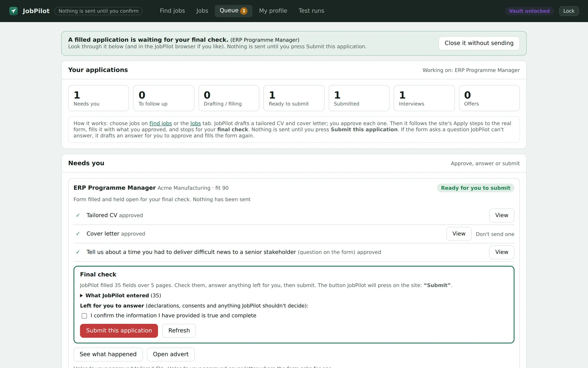View the difficult news question answer
This screenshot has height=368, width=588.
coord(502,252)
